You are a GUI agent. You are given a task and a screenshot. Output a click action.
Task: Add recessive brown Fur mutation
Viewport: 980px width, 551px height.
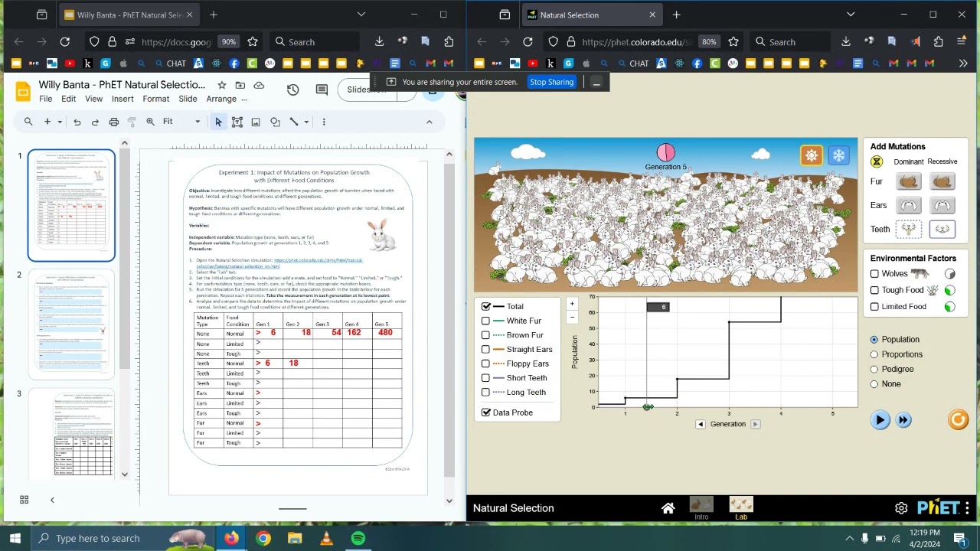pos(942,181)
